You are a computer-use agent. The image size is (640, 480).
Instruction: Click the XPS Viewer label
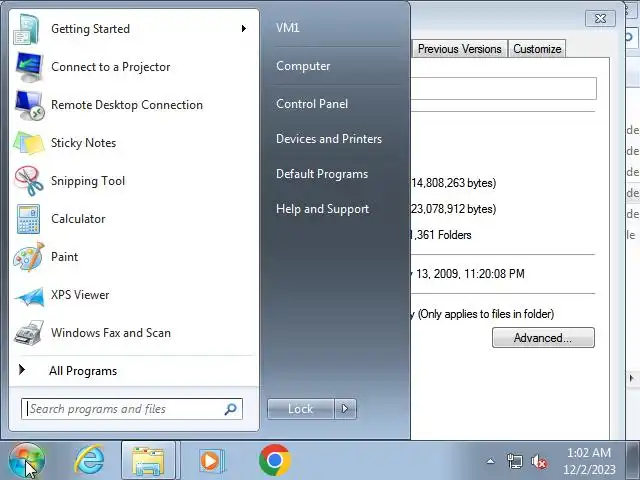point(80,295)
